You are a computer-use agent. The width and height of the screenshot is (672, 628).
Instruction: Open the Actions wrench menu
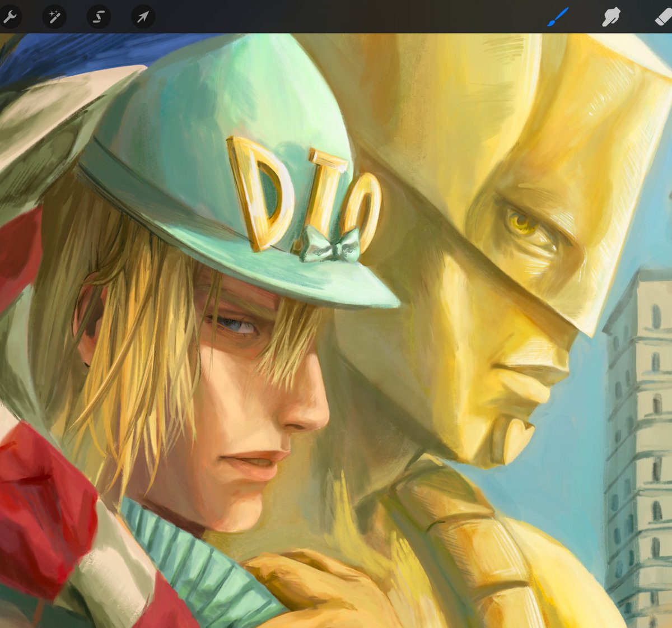point(9,17)
